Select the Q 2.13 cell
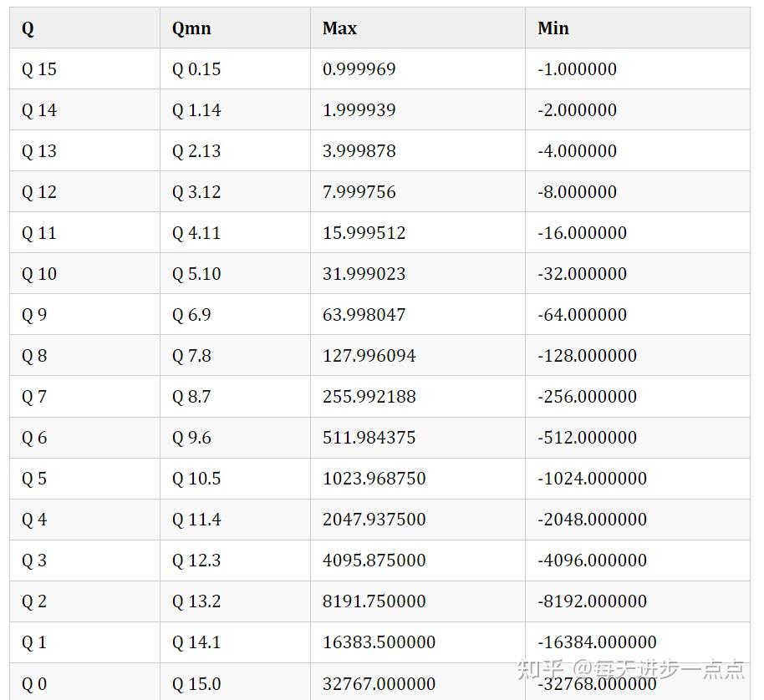The width and height of the screenshot is (764, 700). click(x=196, y=151)
